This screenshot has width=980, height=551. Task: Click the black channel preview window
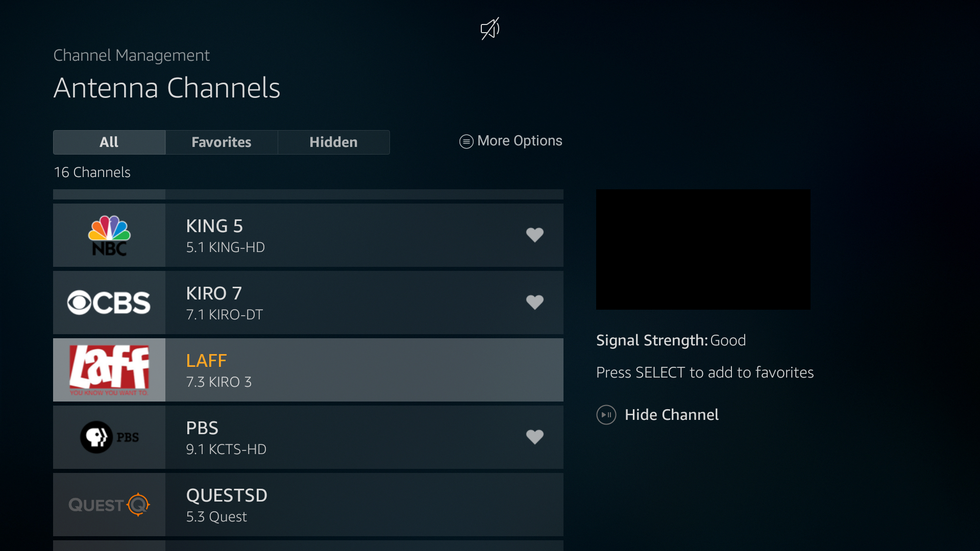pos(703,249)
